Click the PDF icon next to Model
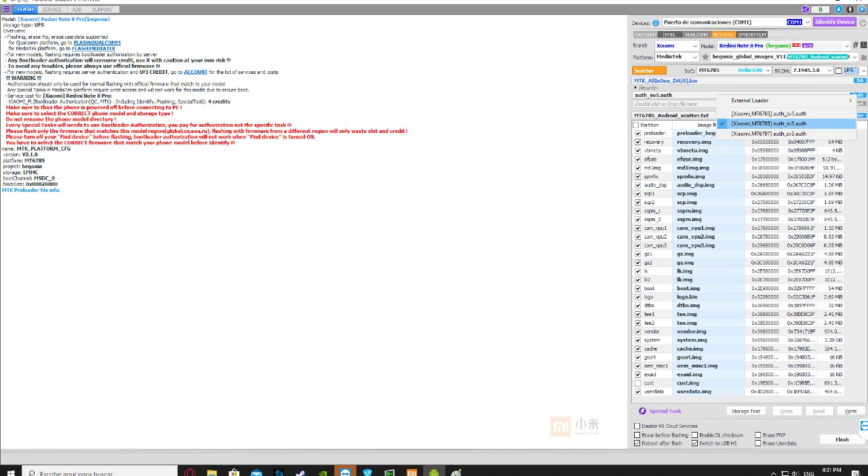Screen dimensions: 868x476 point(863,45)
